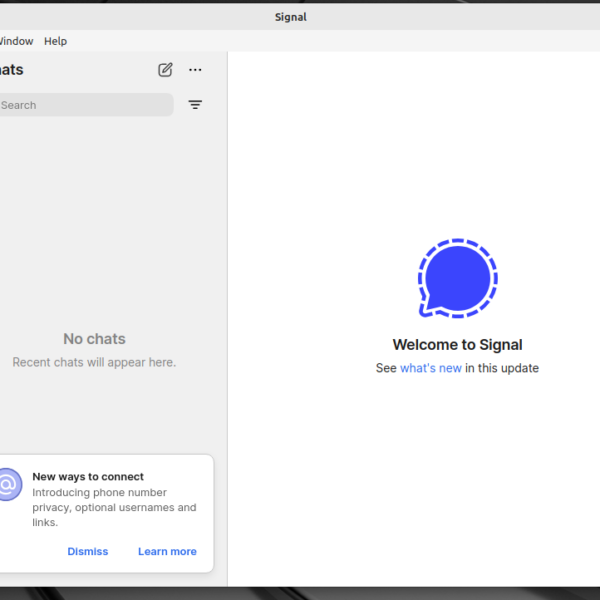Open the Window menu
Image resolution: width=600 pixels, height=600 pixels.
(15, 41)
